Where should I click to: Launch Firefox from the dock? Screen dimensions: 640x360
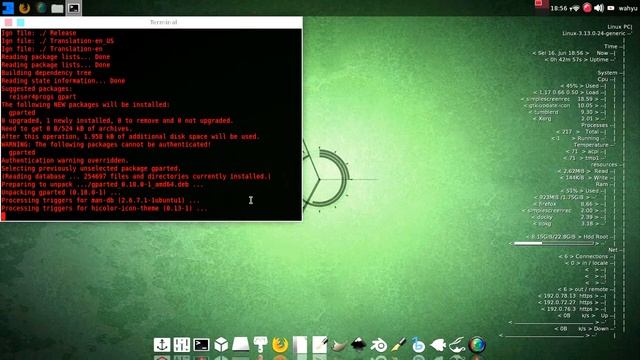tap(280, 345)
